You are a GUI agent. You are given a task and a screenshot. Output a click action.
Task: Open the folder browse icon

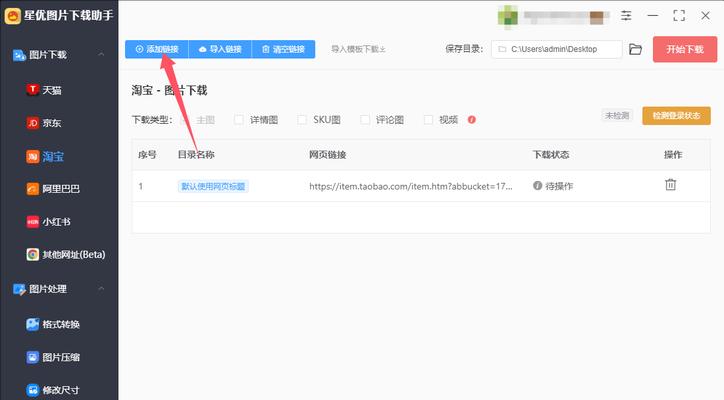pos(635,49)
